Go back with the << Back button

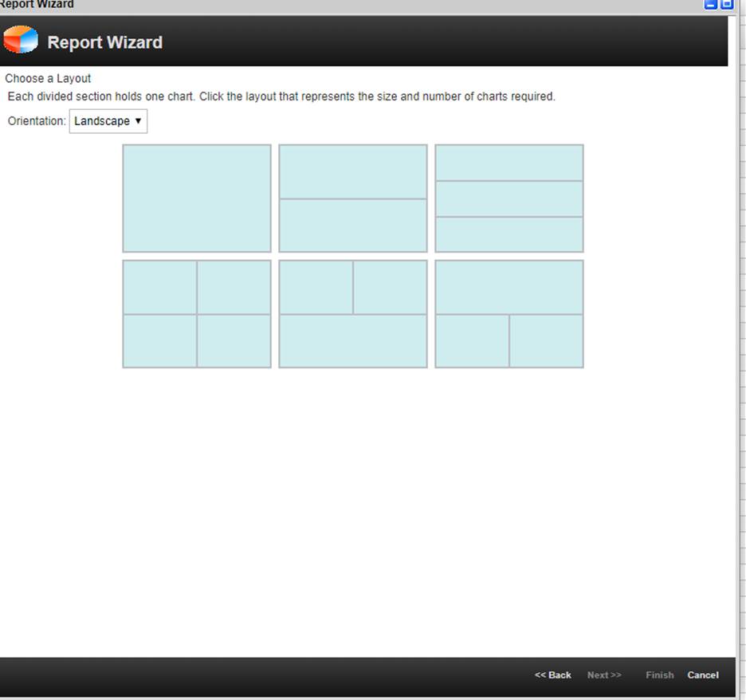click(553, 674)
